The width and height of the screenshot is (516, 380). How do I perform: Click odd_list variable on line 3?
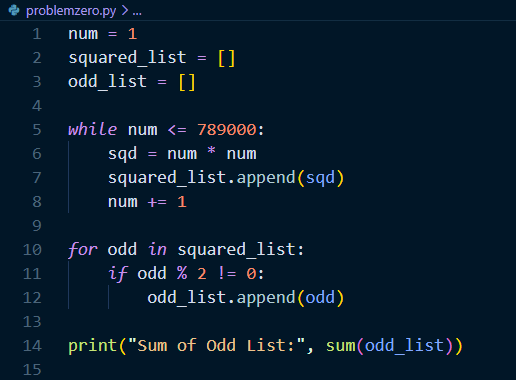click(107, 82)
